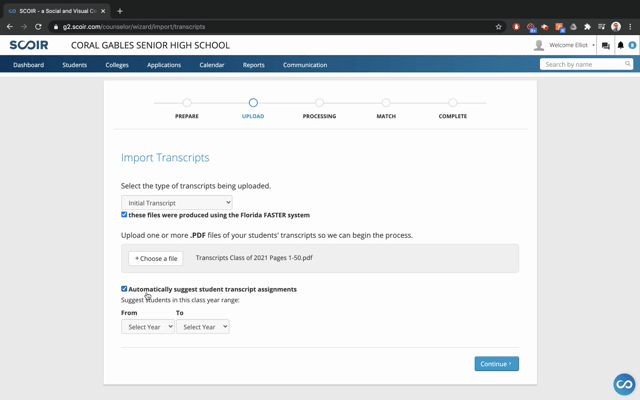Click the Google Drive extension icon

click(x=573, y=27)
